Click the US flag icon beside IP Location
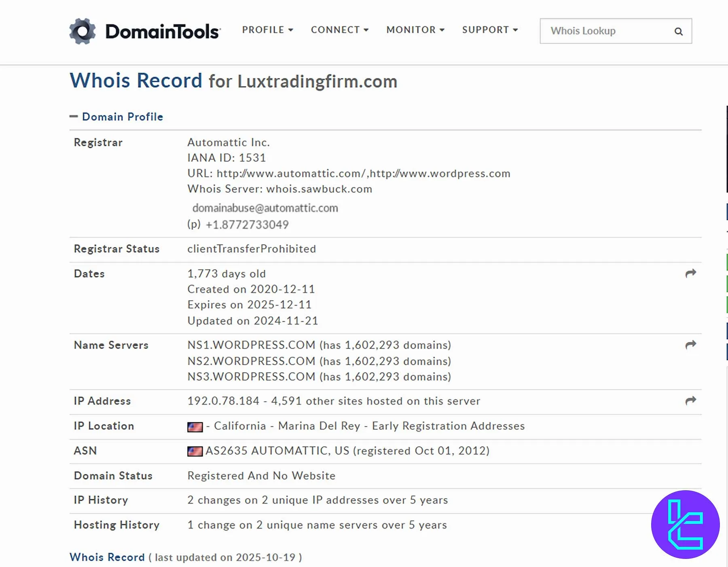Screen dimensions: 728x567 [x=195, y=427]
